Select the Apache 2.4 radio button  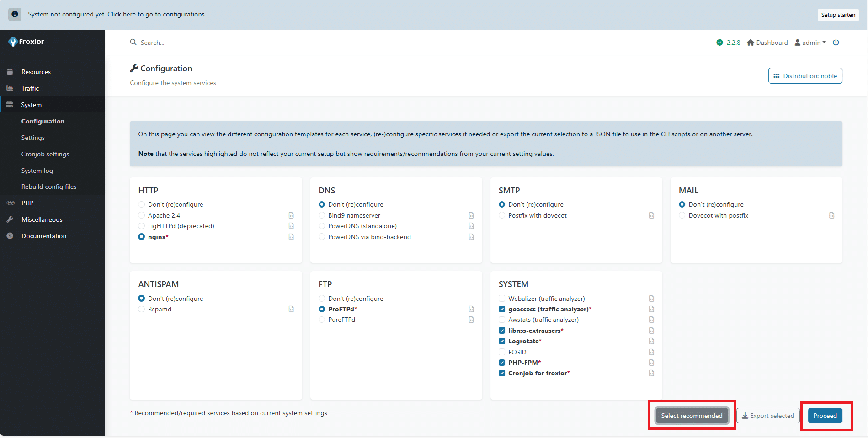[142, 215]
